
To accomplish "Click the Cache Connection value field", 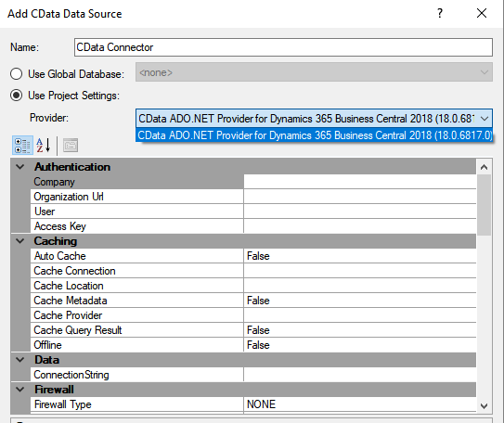I will click(x=360, y=271).
